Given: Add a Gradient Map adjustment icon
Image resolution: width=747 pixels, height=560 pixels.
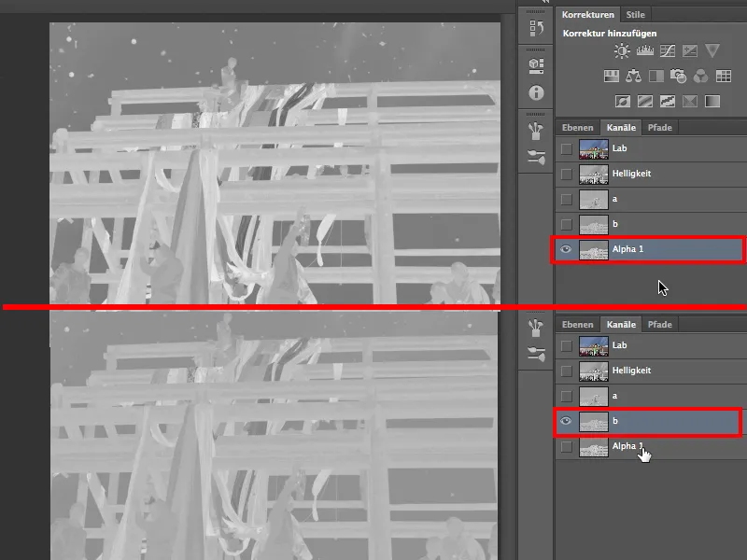Looking at the screenshot, I should coord(712,101).
